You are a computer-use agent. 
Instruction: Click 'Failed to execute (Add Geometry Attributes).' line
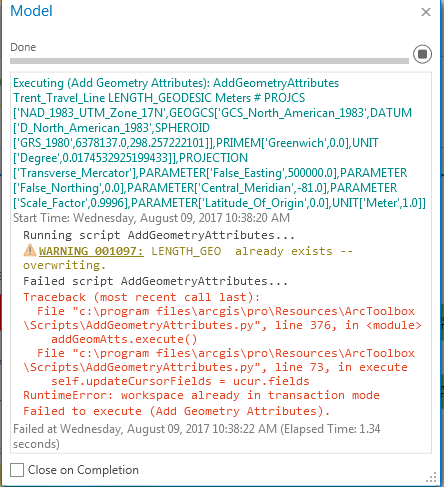(176, 411)
